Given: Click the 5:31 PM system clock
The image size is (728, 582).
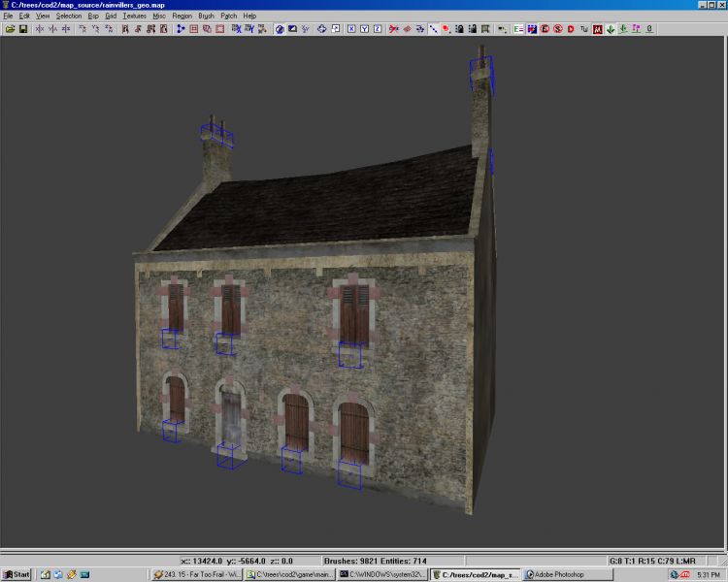Looking at the screenshot, I should pos(708,574).
